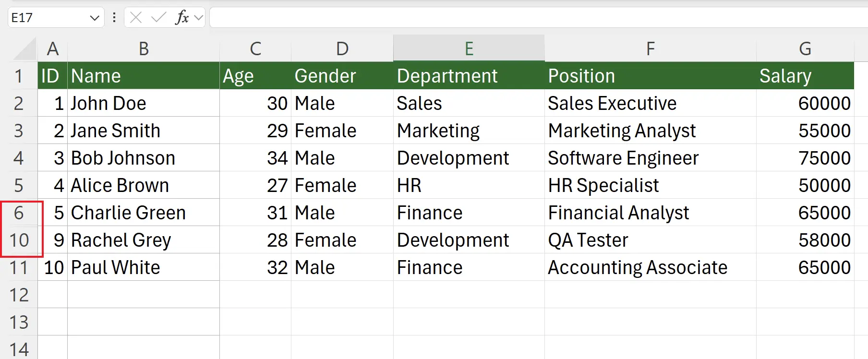Click the Select All corner triangle
868x359 pixels.
25,49
